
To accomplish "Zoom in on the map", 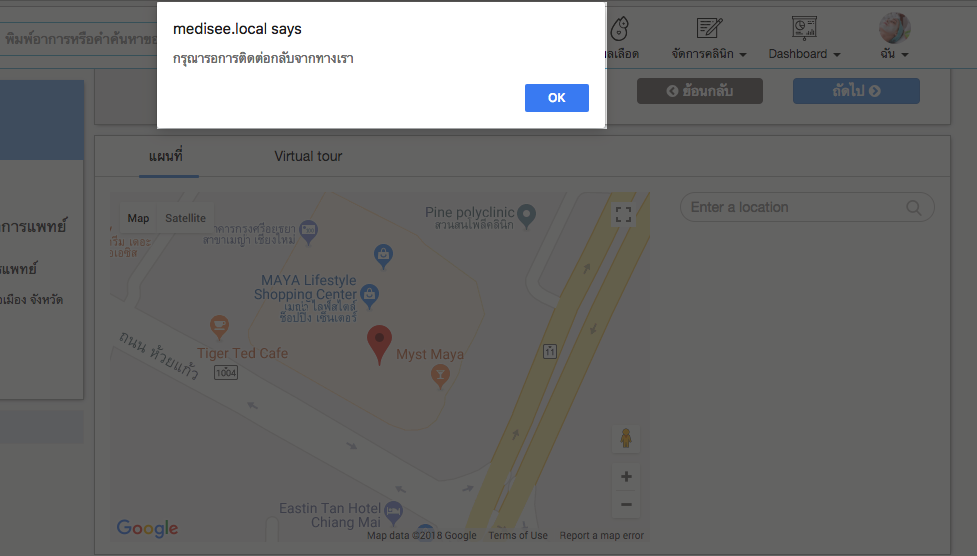I will point(626,477).
